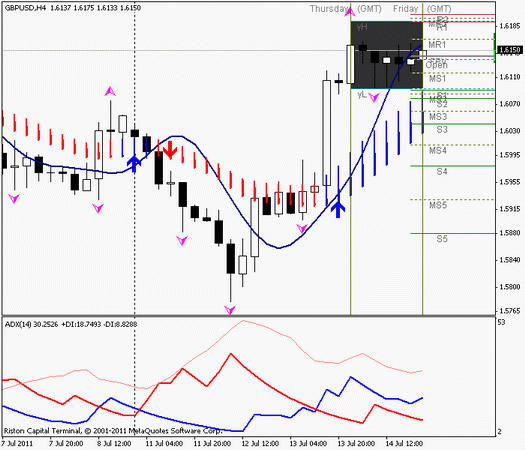Click the 13 Jul 04:00 time label
This screenshot has width=525, height=450.
click(x=308, y=444)
